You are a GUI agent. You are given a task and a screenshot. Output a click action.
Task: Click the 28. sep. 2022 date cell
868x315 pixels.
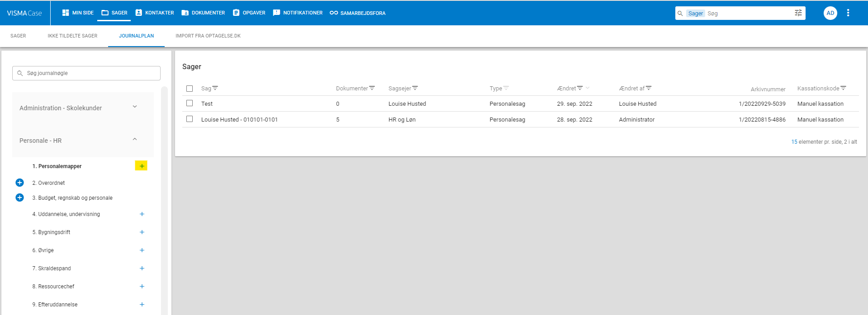pyautogui.click(x=574, y=119)
